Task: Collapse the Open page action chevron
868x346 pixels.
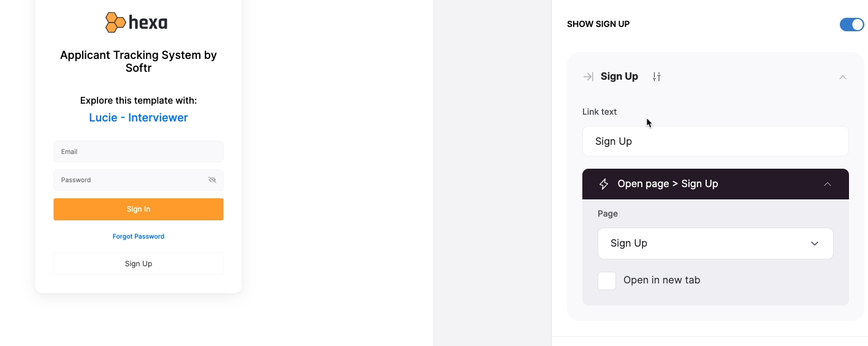Action: pyautogui.click(x=828, y=184)
